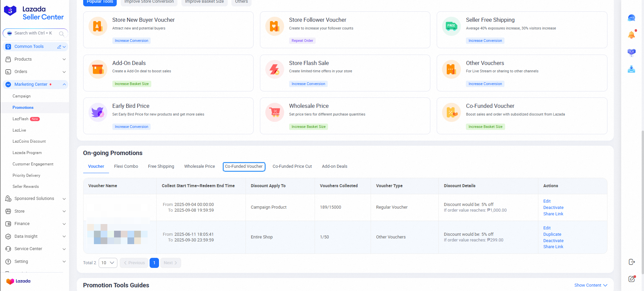
Task: Deactivate the Regular Voucher promotion
Action: (x=553, y=208)
